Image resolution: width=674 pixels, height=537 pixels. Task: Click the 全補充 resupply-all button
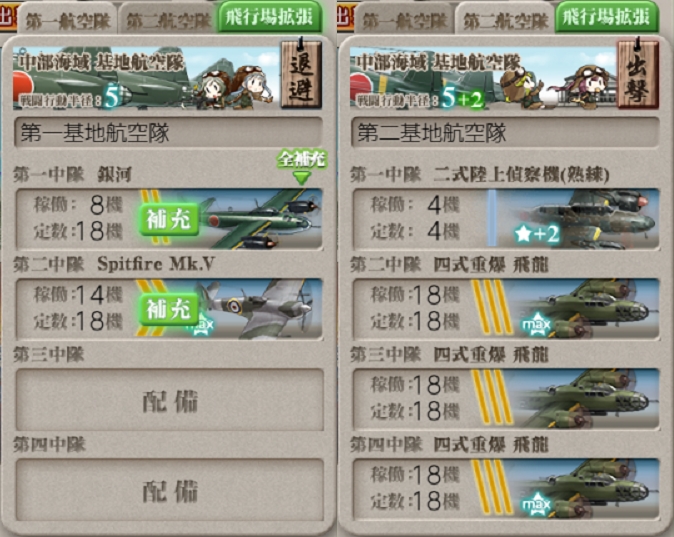coord(302,166)
